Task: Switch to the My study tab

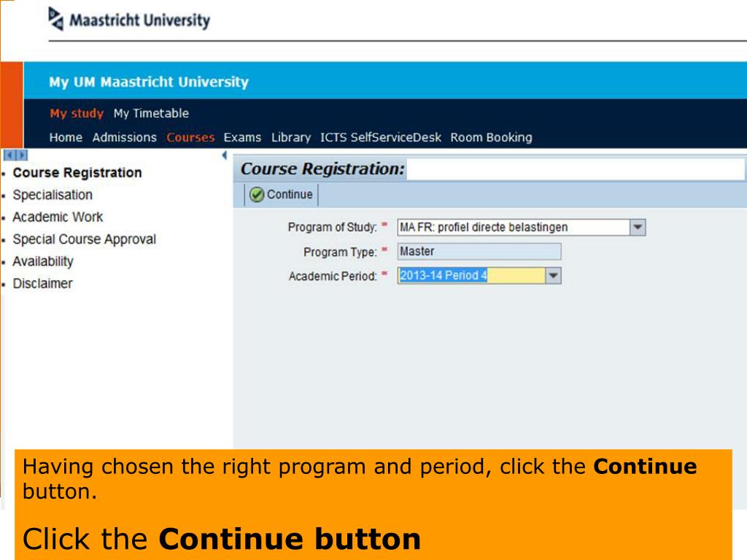Action: 77,113
